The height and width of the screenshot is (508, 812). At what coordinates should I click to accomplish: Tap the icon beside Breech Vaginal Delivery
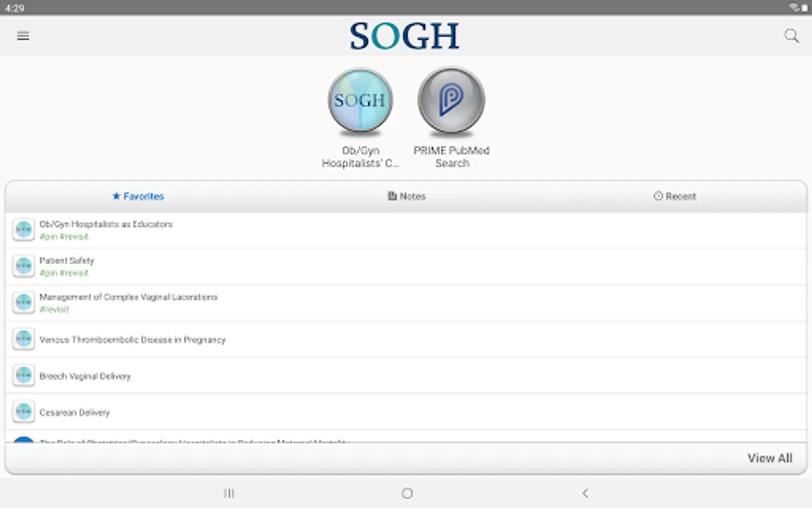pos(24,375)
